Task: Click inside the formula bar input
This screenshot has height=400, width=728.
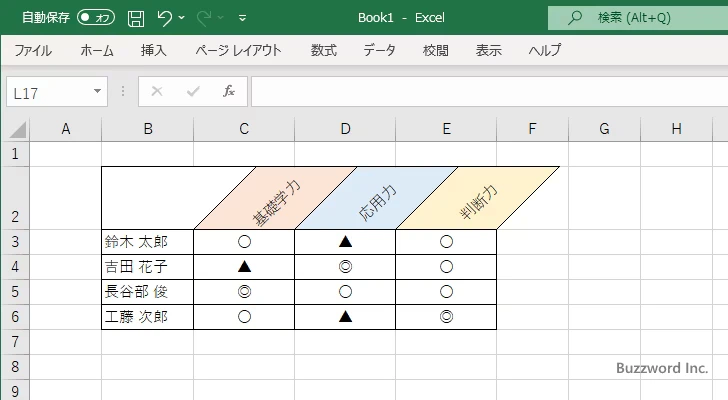Action: 489,92
